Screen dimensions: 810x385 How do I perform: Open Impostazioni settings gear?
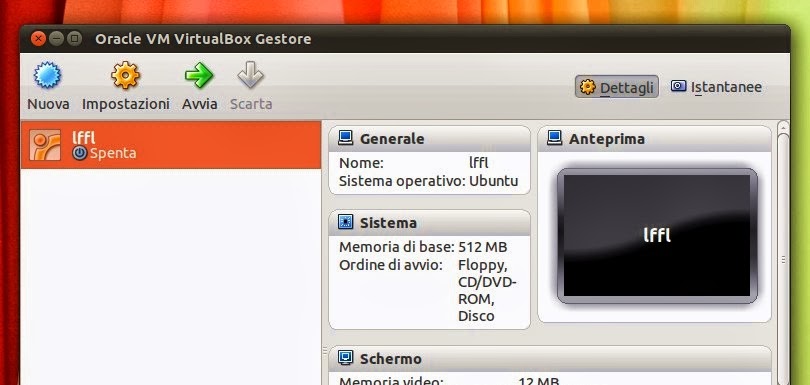pyautogui.click(x=126, y=86)
